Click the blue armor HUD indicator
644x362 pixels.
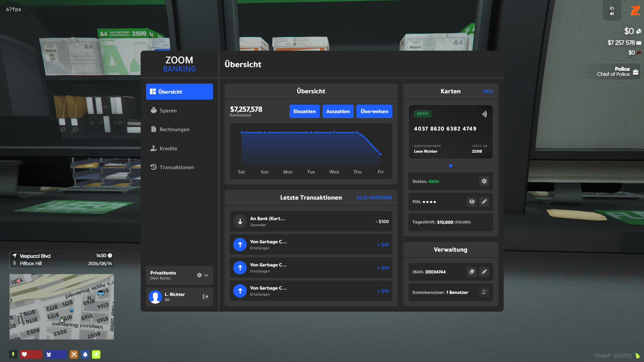(56, 354)
